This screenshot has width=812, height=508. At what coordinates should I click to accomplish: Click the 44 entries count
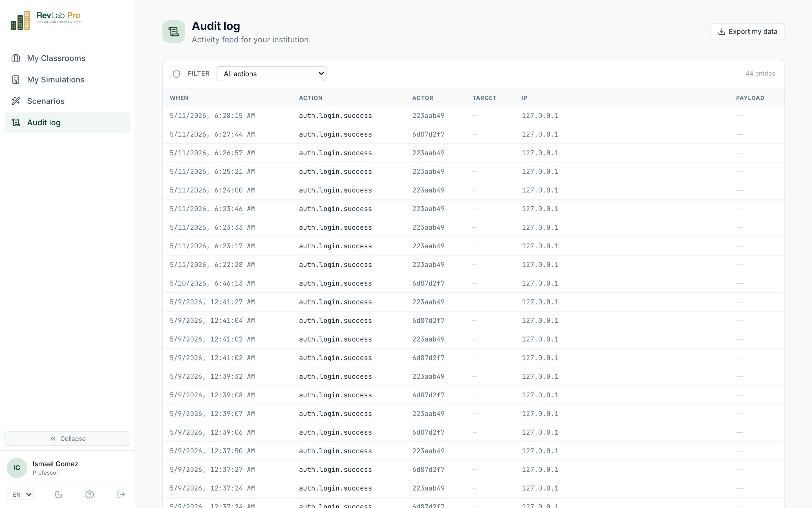point(760,74)
